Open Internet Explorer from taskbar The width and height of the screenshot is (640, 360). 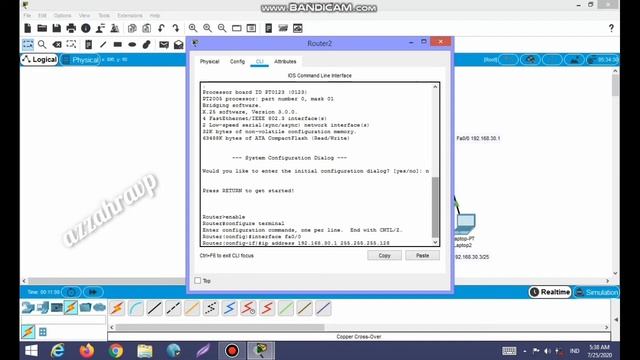click(58, 351)
